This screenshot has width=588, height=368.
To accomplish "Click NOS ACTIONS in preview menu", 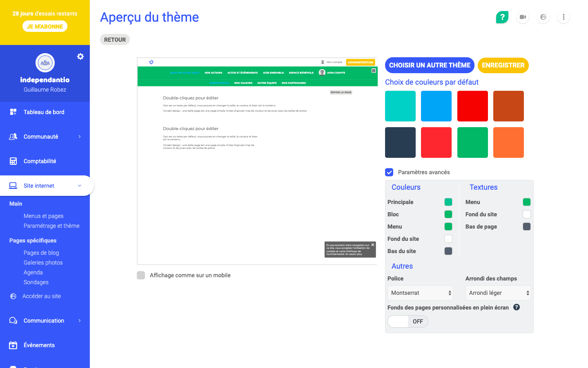I will [x=214, y=73].
